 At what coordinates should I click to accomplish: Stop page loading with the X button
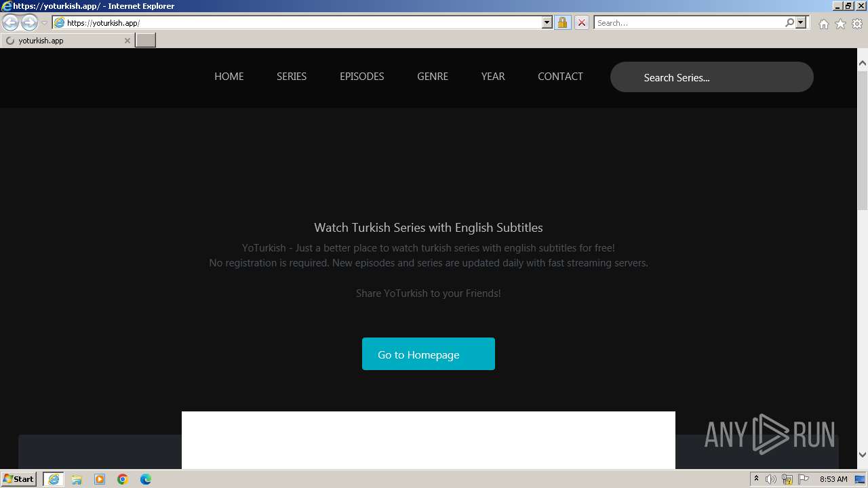coord(581,23)
